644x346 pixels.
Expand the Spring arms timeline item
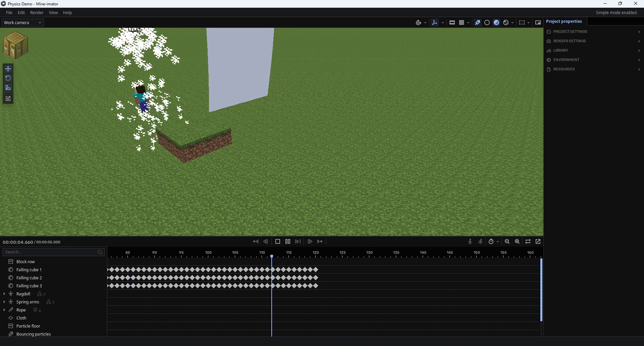[4, 302]
